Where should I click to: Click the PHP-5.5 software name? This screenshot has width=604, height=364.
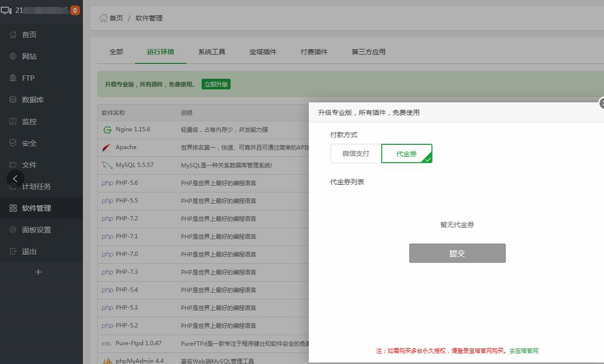126,201
